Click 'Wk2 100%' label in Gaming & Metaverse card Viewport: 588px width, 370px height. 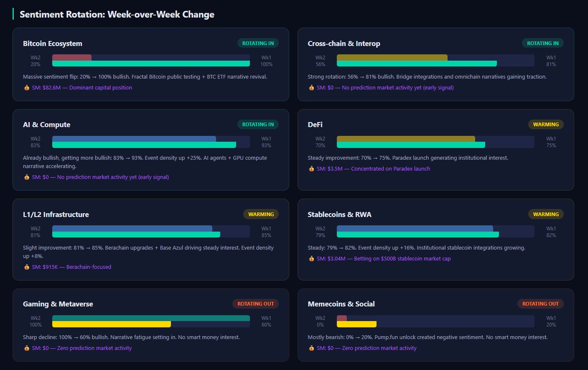[35, 321]
